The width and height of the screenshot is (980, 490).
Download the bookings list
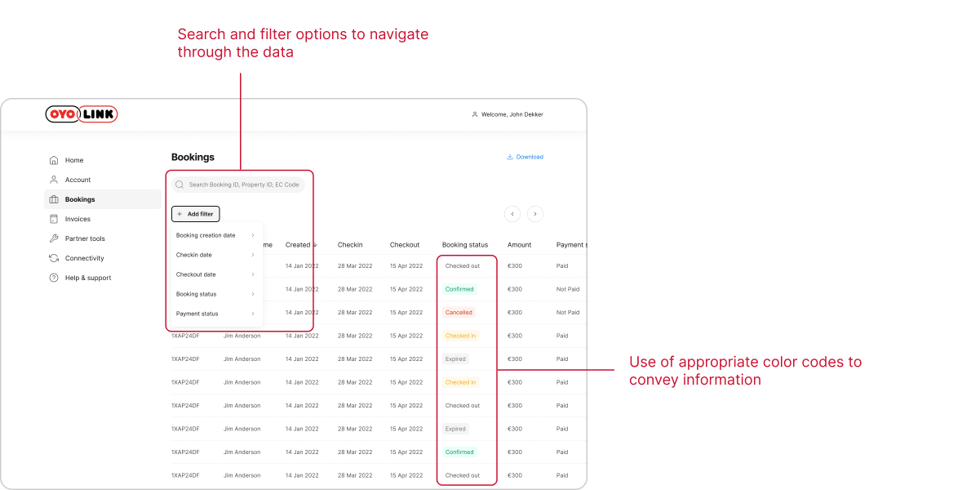[525, 157]
